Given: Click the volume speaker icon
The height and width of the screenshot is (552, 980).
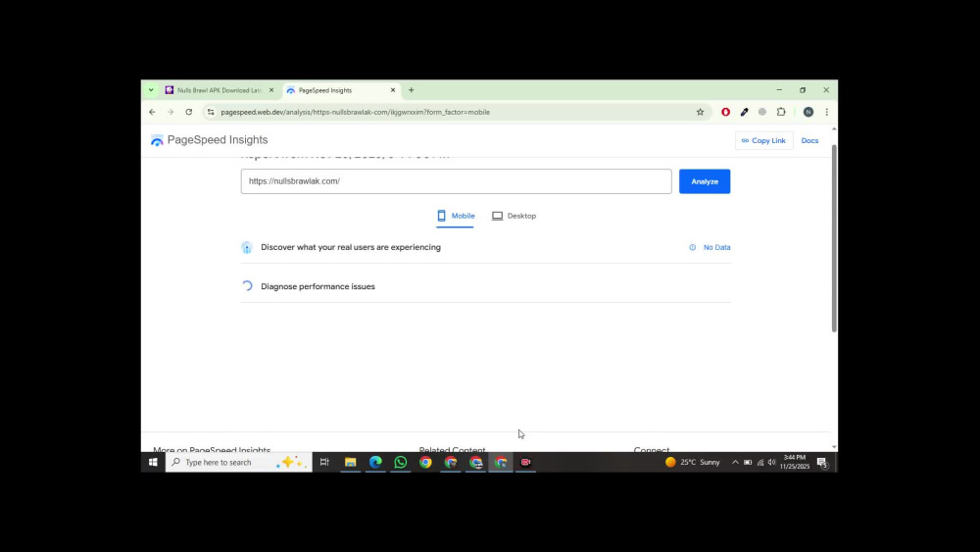Looking at the screenshot, I should pyautogui.click(x=772, y=463).
